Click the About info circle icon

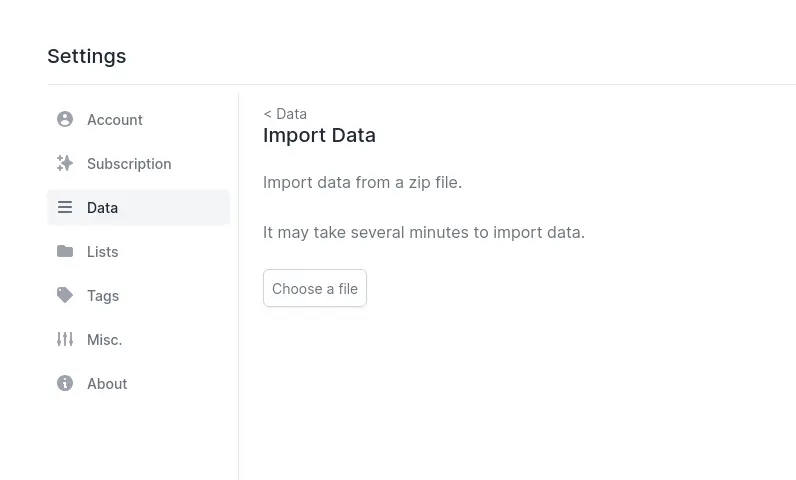pos(65,383)
